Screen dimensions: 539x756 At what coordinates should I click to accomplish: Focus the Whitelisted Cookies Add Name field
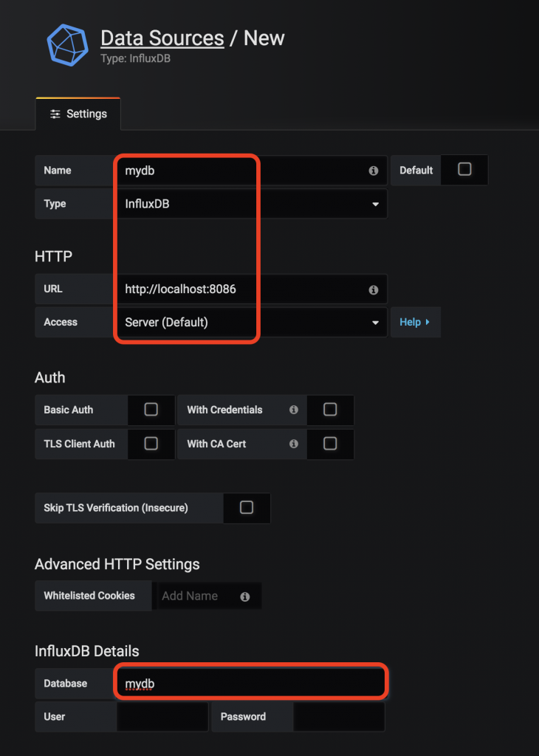207,596
